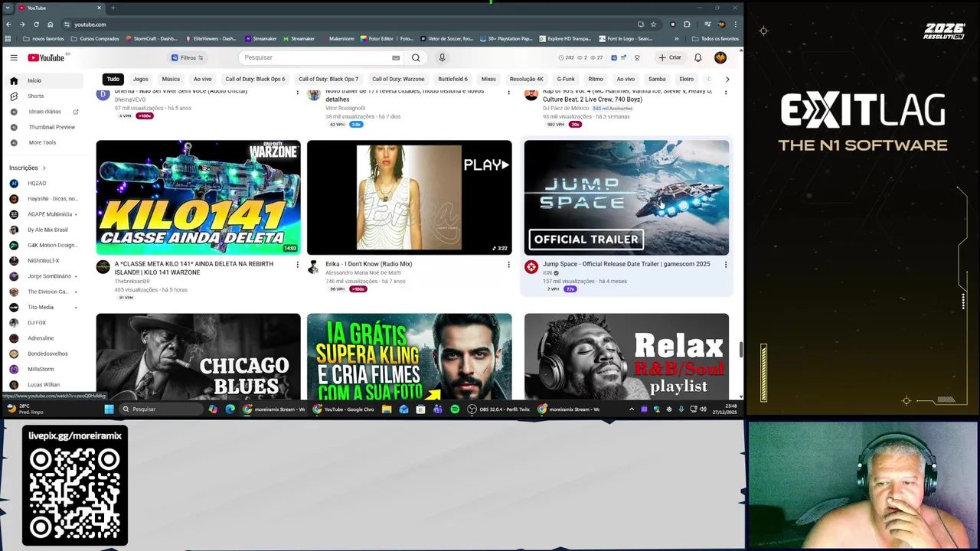The width and height of the screenshot is (980, 551).
Task: Open options menu for Erika I Don't Know video
Action: [x=508, y=265]
